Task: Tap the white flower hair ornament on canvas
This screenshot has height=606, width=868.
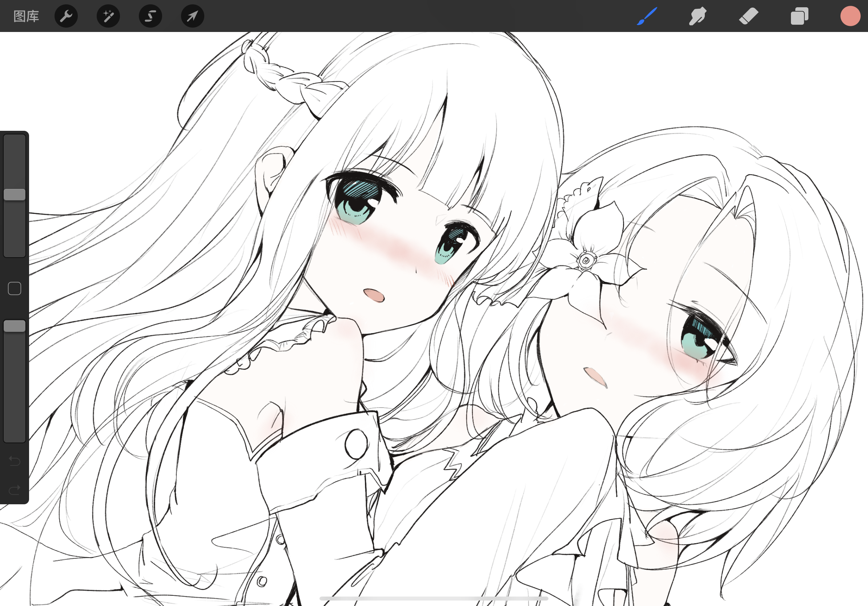Action: click(586, 261)
